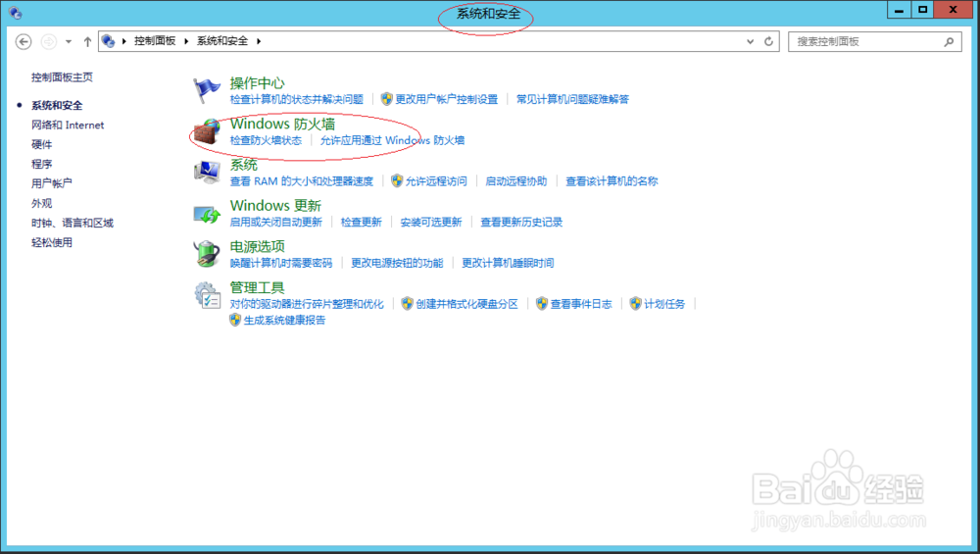Open the 系统 computer icon
The width and height of the screenshot is (980, 554).
tap(206, 173)
